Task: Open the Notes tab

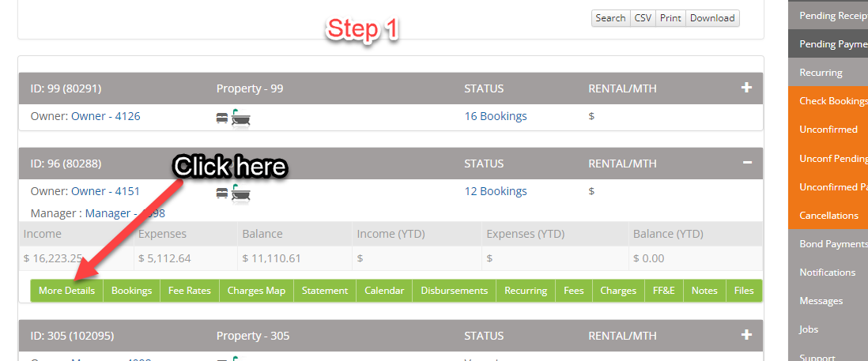Action: (704, 291)
